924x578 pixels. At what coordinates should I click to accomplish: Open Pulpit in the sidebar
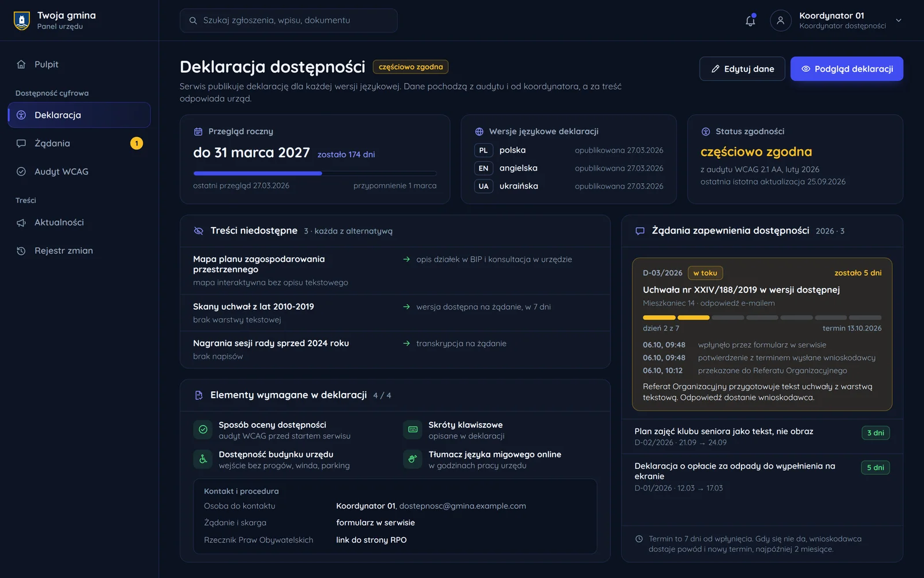[79, 64]
